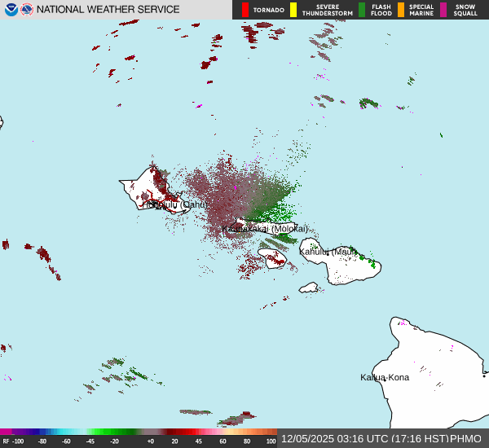The image size is (489, 448).
Task: Click the UTC timestamp in footer
Action: 343,438
